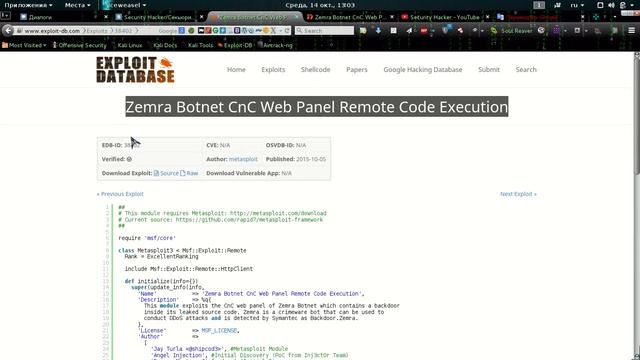Click the Zemra Botnet page heading

317,107
